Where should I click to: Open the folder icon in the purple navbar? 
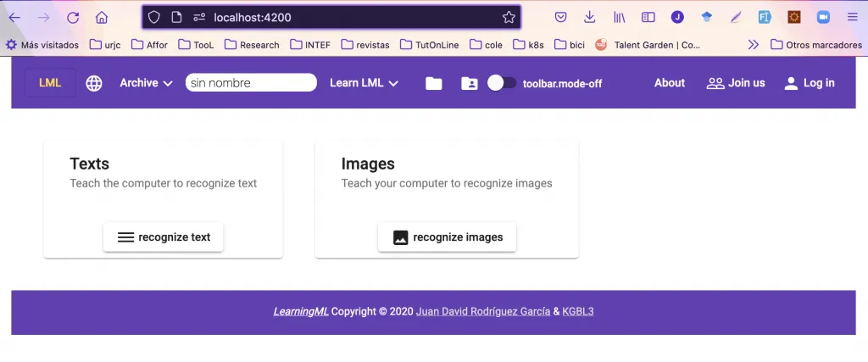[433, 83]
